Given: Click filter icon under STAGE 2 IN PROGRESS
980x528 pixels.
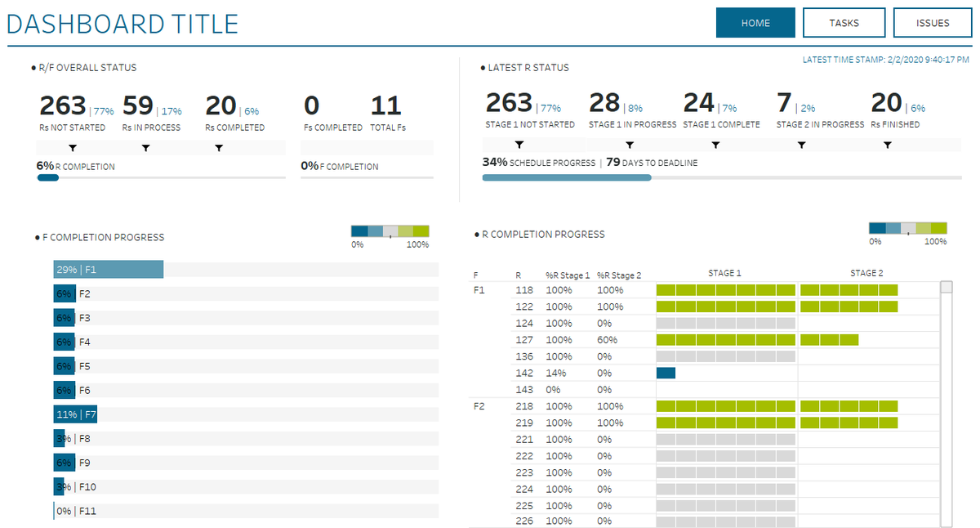Looking at the screenshot, I should 801,145.
